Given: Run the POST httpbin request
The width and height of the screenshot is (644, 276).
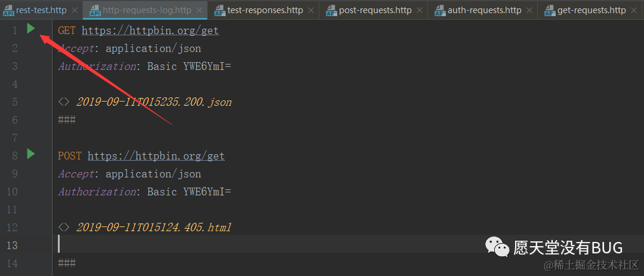Looking at the screenshot, I should 31,154.
